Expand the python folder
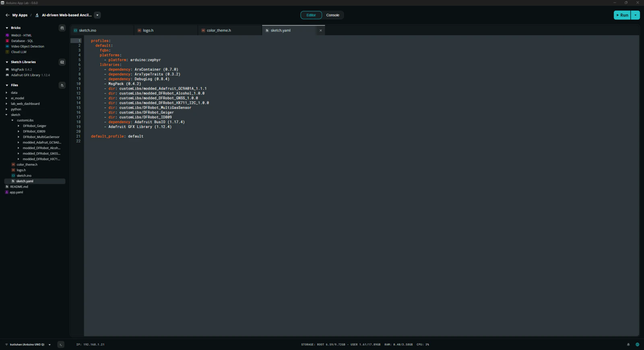This screenshot has width=644, height=350. (6, 109)
